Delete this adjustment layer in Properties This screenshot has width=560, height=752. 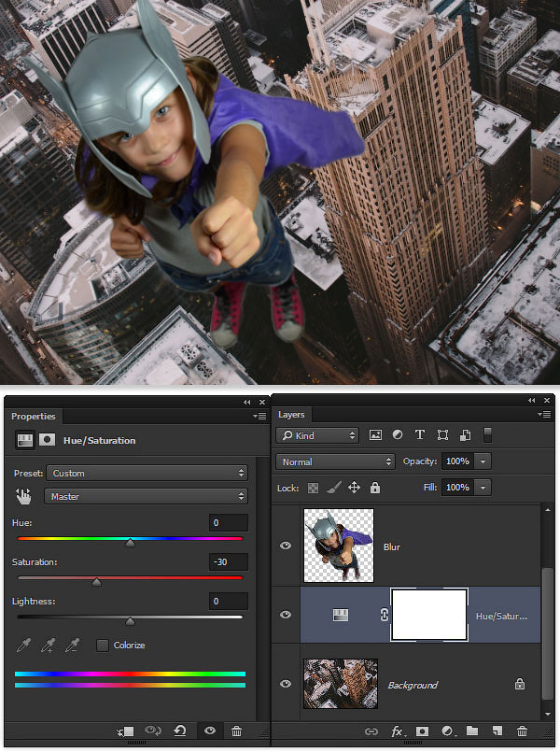(237, 731)
